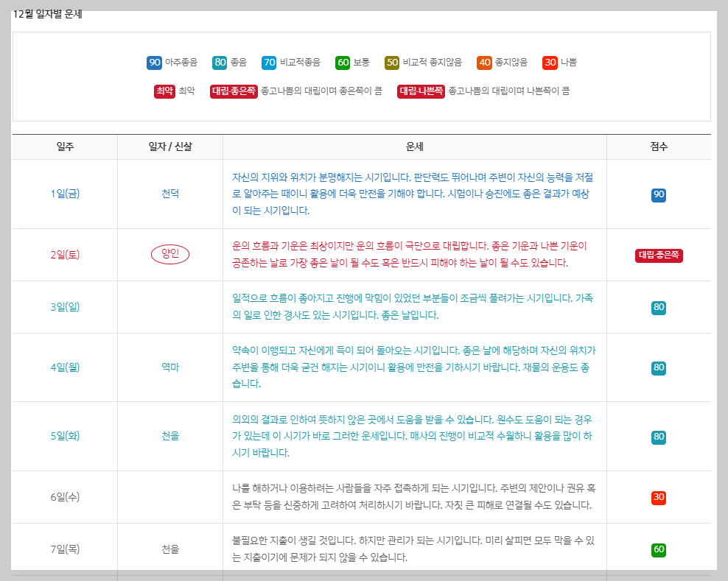Click the 90 score badge for December 1st

[658, 194]
